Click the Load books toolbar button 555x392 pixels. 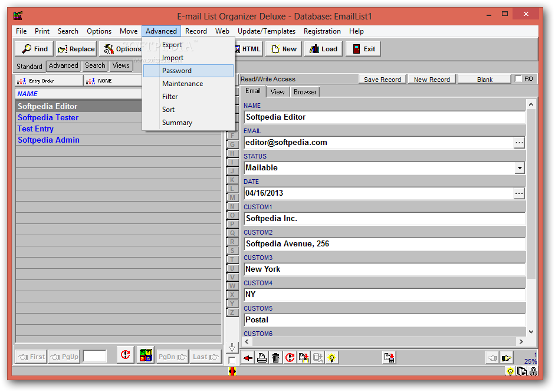(x=324, y=49)
